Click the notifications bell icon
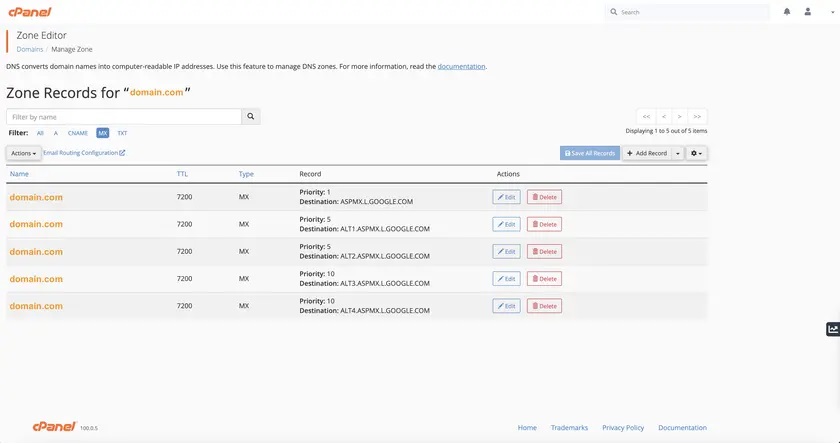This screenshot has width=840, height=444. click(787, 12)
